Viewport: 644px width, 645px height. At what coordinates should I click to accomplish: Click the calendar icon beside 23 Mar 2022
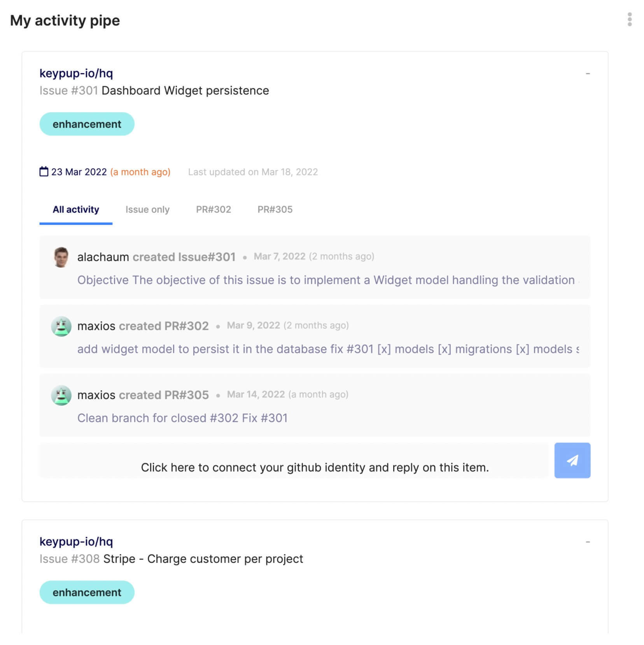pos(44,172)
